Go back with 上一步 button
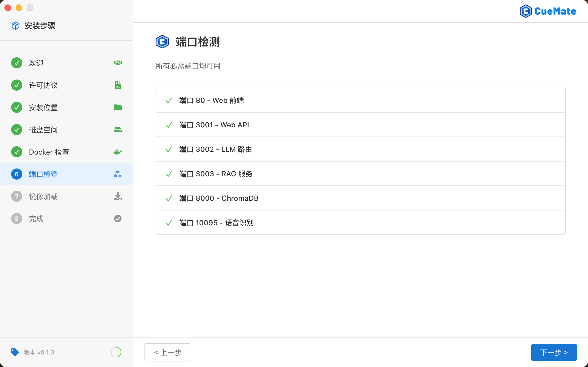This screenshot has height=367, width=588. (168, 352)
